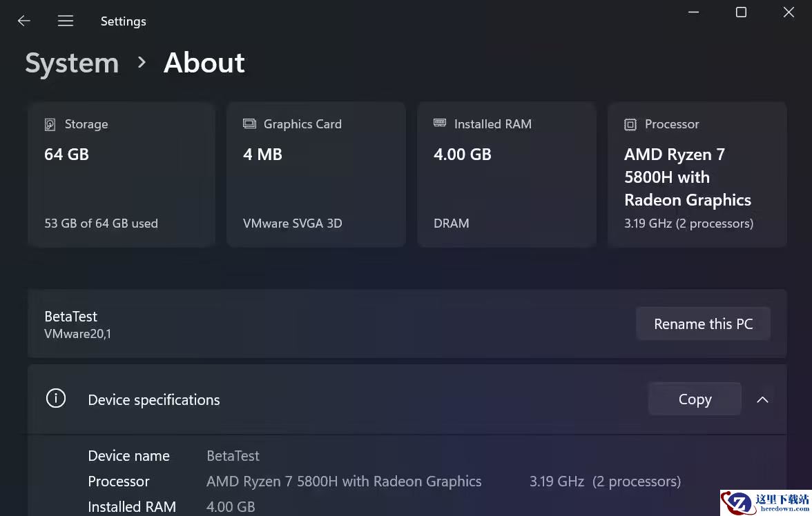Select the 'DRAM' label
Screen dimensions: 812x516
click(451, 224)
